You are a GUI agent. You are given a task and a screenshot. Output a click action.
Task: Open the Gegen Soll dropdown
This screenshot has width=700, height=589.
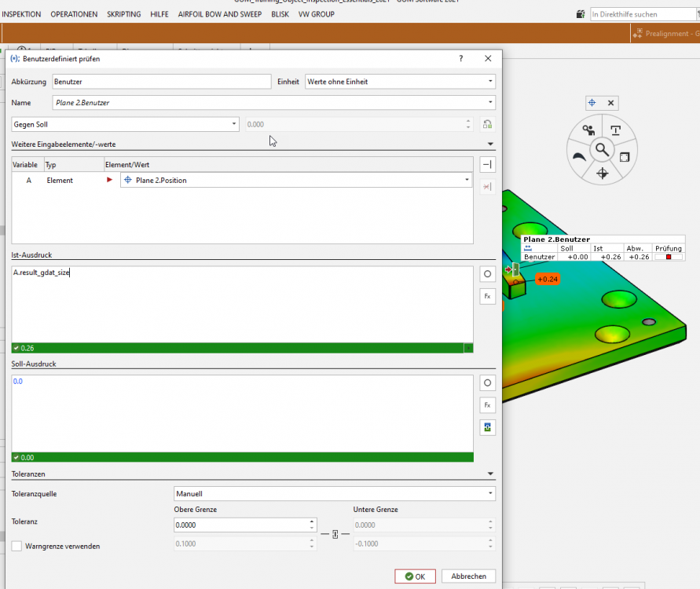point(126,124)
